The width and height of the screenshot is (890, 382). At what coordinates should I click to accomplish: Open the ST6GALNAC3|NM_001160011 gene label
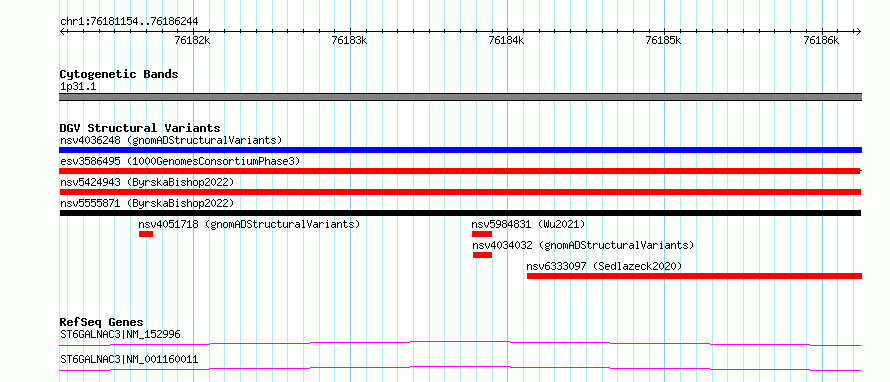click(x=129, y=359)
